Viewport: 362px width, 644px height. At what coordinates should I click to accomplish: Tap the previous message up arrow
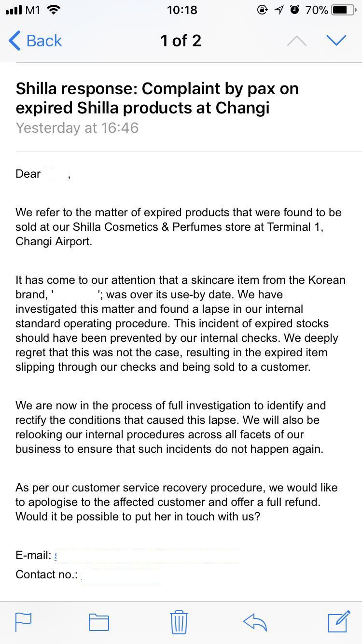point(296,41)
